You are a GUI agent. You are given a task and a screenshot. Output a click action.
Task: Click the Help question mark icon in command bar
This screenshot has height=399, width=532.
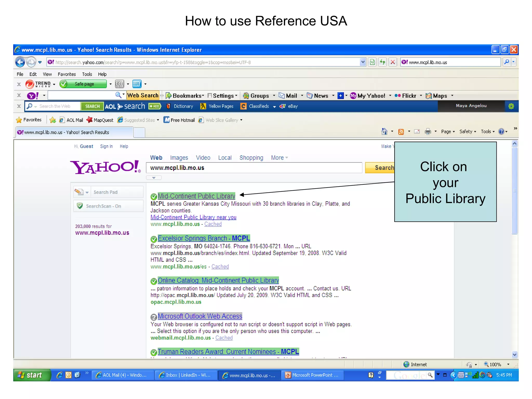(501, 131)
